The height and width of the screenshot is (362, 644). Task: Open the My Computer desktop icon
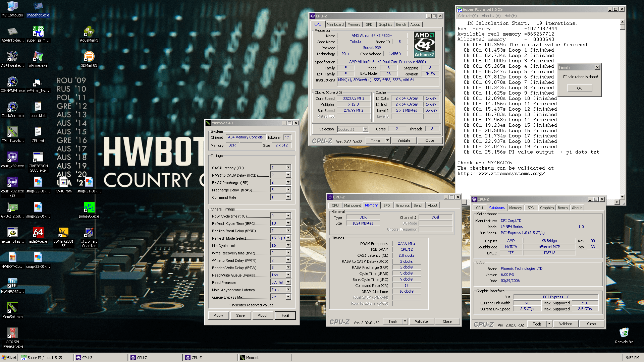pyautogui.click(x=12, y=9)
